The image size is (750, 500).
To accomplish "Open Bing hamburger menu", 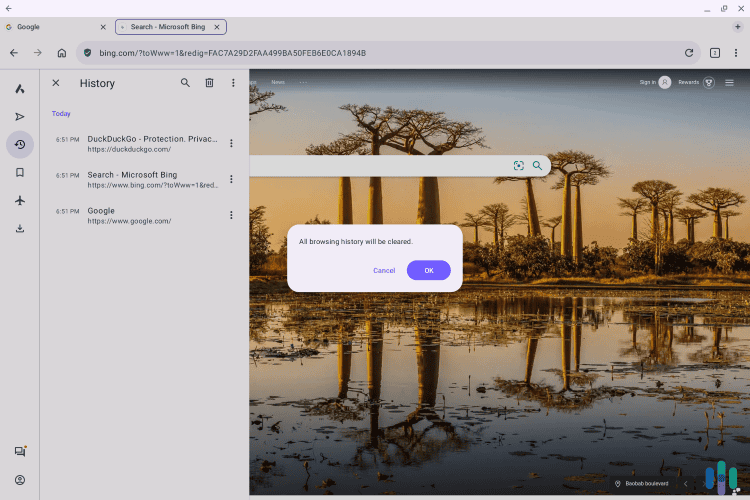I will pos(729,82).
